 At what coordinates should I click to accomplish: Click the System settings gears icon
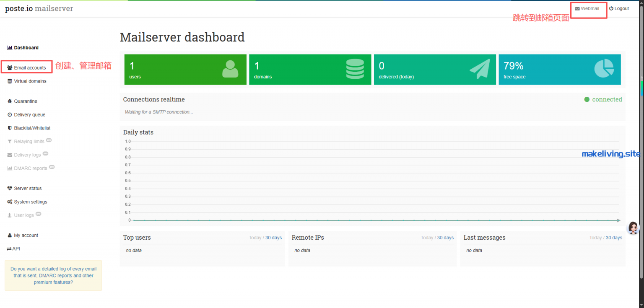tap(10, 202)
